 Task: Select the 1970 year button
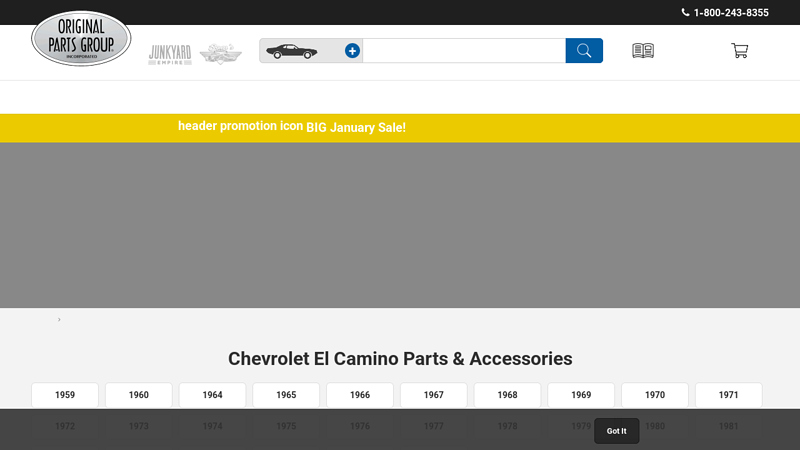coord(655,395)
